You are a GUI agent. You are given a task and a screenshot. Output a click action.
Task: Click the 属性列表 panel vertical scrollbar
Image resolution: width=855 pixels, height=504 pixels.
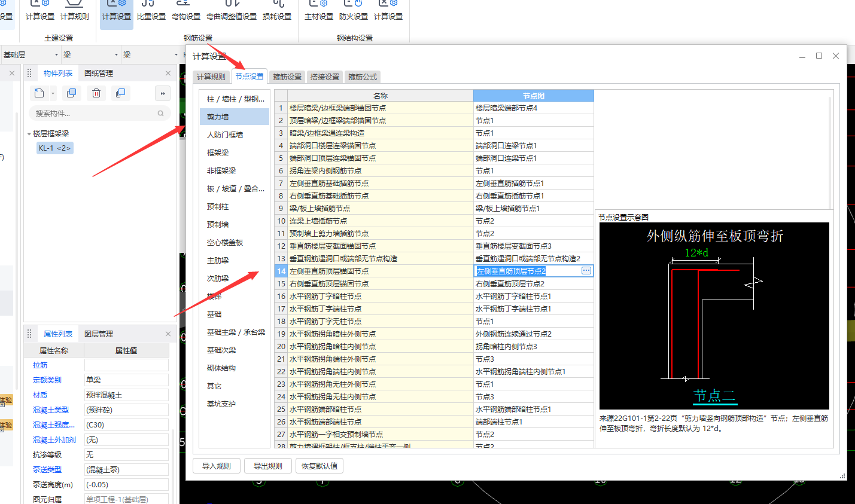pos(174,466)
